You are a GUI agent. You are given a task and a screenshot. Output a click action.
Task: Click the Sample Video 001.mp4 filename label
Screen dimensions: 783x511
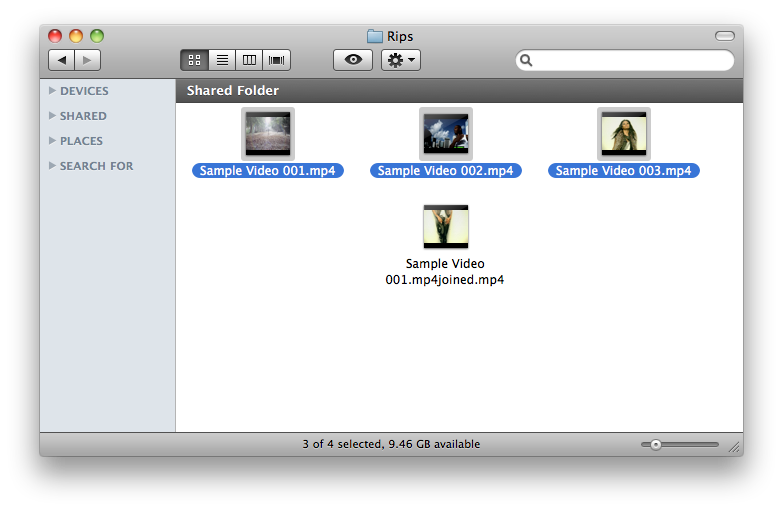pyautogui.click(x=268, y=171)
